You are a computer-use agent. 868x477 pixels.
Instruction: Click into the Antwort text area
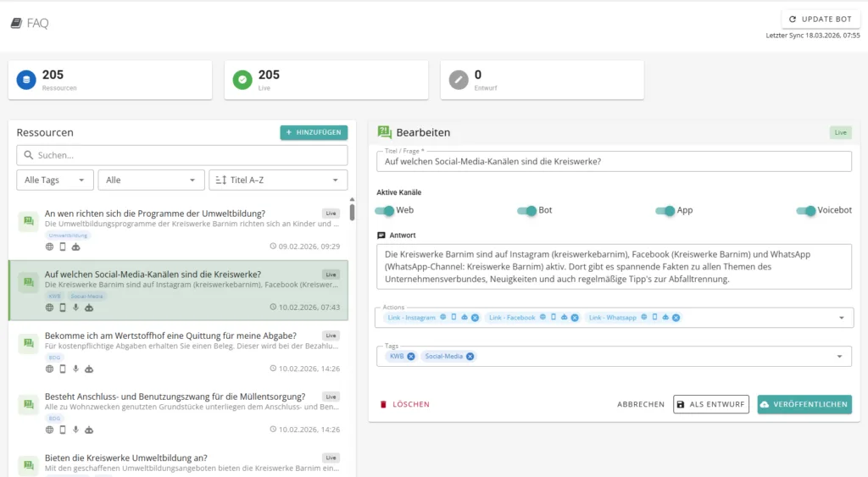click(614, 267)
